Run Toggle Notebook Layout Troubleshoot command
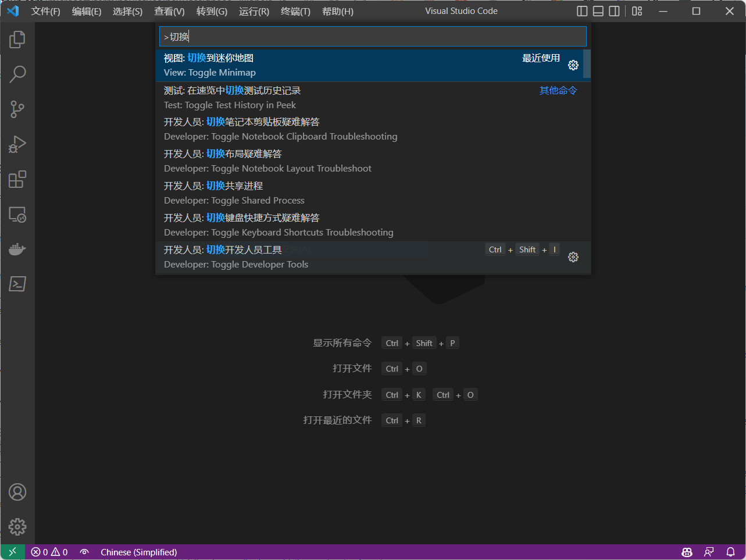 point(373,161)
